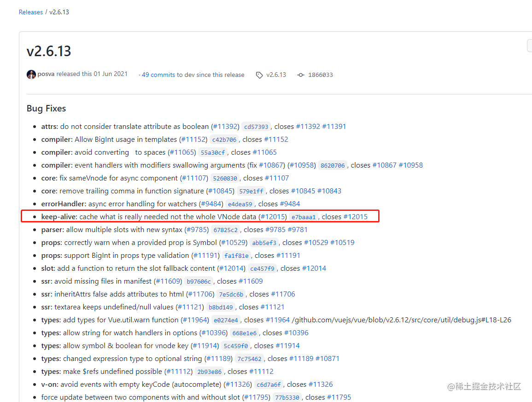Open commit hash 55a30cf

pos(213,153)
